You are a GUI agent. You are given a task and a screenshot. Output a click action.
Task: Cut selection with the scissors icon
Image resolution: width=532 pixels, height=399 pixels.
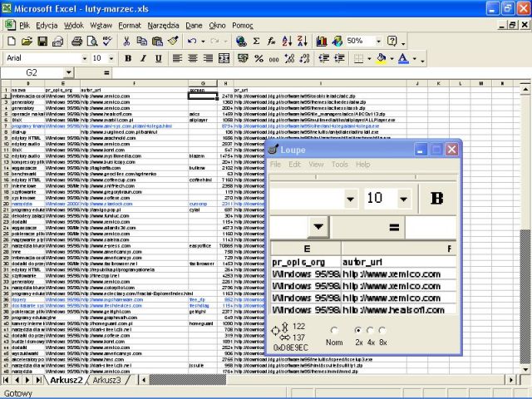(126, 41)
